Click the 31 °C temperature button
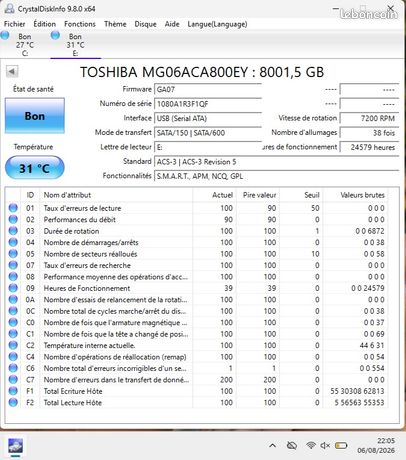406x460 pixels. [x=35, y=168]
